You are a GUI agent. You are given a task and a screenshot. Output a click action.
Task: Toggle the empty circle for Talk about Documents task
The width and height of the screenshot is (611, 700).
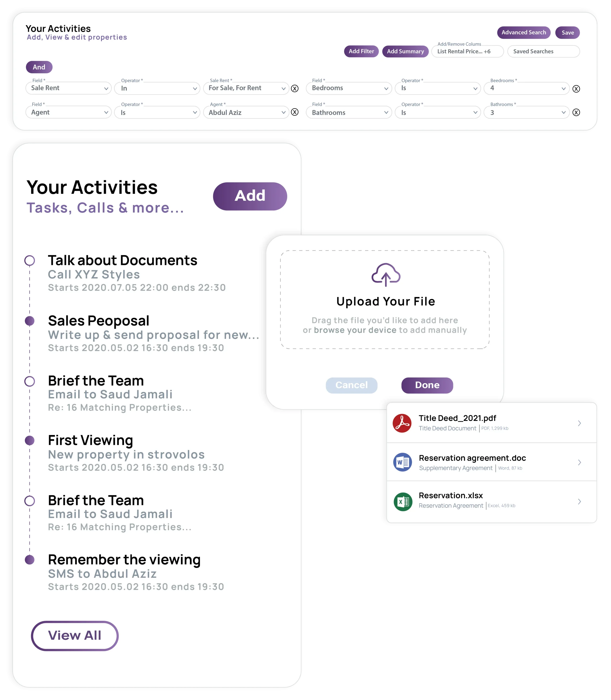pyautogui.click(x=30, y=259)
